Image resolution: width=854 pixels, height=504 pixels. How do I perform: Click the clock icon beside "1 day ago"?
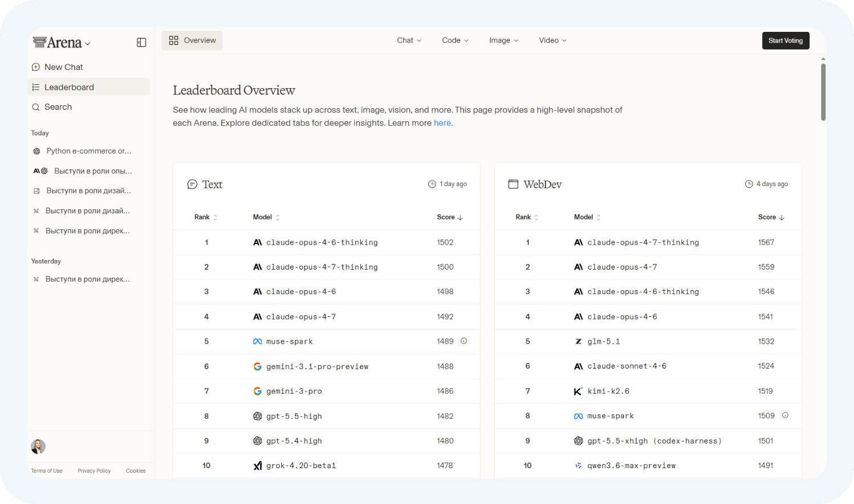(x=432, y=184)
